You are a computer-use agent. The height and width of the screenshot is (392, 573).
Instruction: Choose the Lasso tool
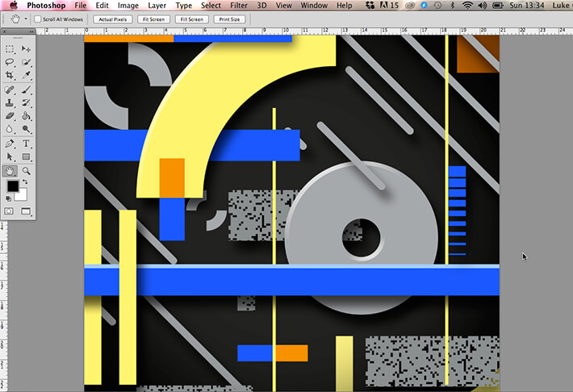point(10,62)
